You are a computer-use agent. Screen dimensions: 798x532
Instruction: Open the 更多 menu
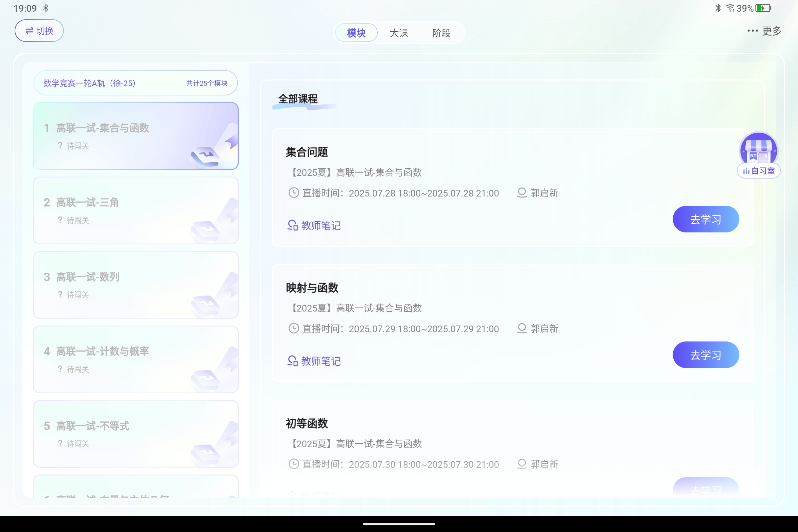point(764,31)
